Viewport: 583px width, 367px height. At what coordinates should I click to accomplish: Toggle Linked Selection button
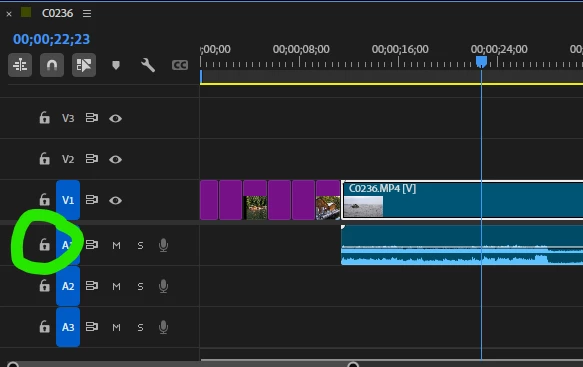tap(84, 65)
